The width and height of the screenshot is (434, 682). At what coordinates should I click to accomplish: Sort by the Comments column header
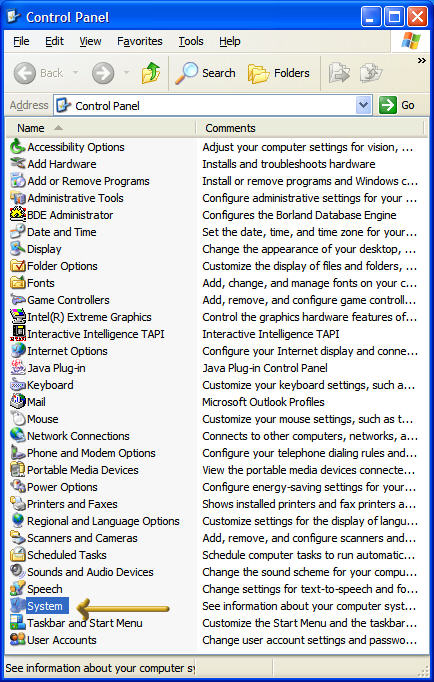click(x=310, y=128)
